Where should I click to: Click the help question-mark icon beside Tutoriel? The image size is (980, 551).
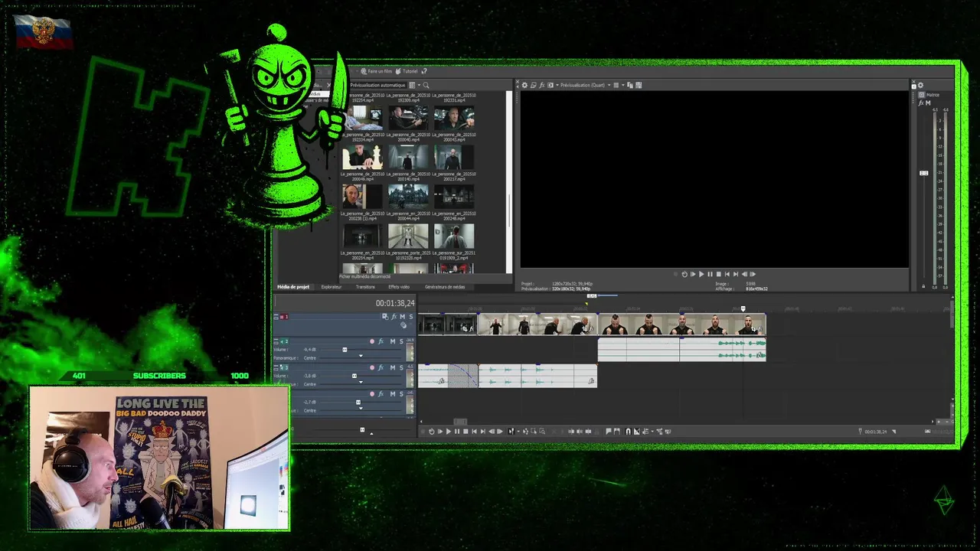424,71
